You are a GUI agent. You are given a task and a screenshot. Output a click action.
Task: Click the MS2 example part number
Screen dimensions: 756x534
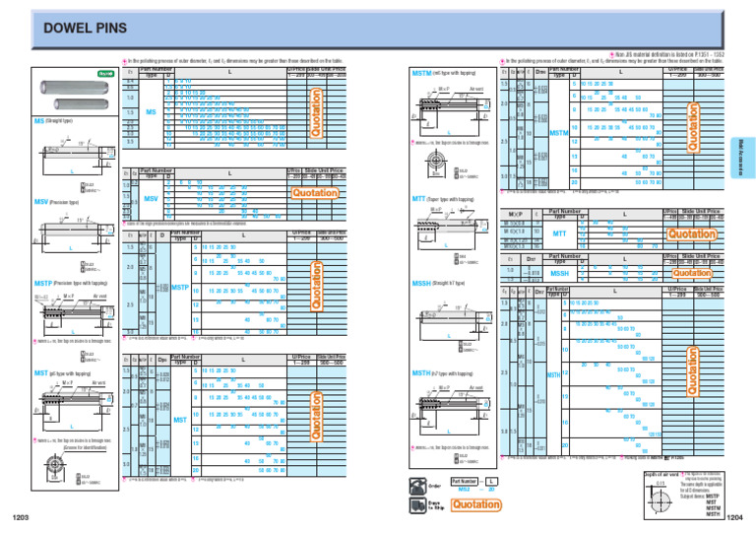pos(464,489)
